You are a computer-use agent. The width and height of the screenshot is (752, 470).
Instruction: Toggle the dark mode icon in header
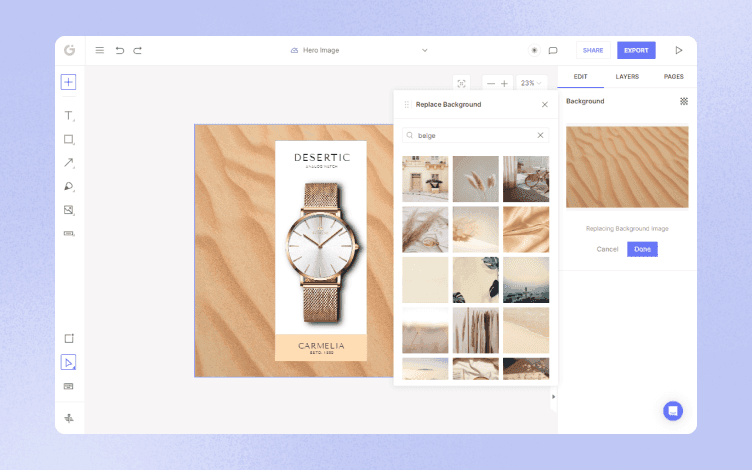(x=534, y=50)
